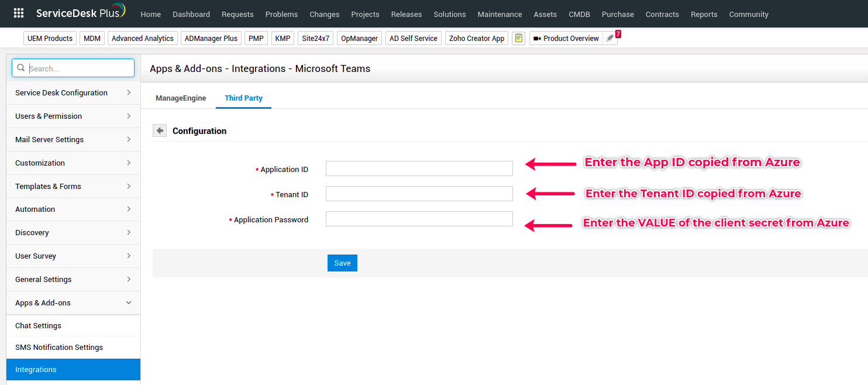
Task: Select the Third Party tab
Action: coord(243,98)
